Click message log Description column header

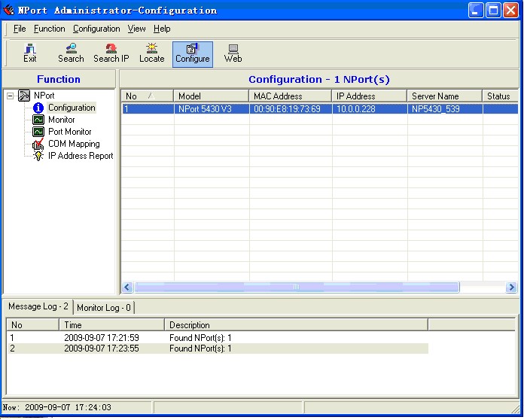tap(296, 325)
